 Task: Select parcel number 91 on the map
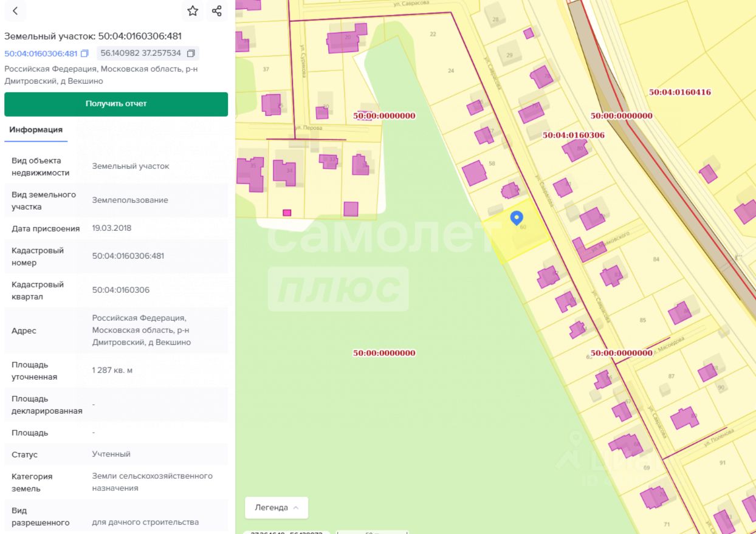723,463
